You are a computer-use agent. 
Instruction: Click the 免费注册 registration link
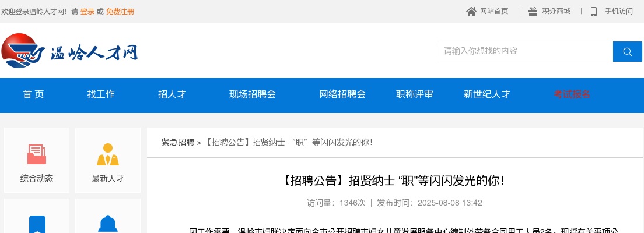[x=120, y=12]
